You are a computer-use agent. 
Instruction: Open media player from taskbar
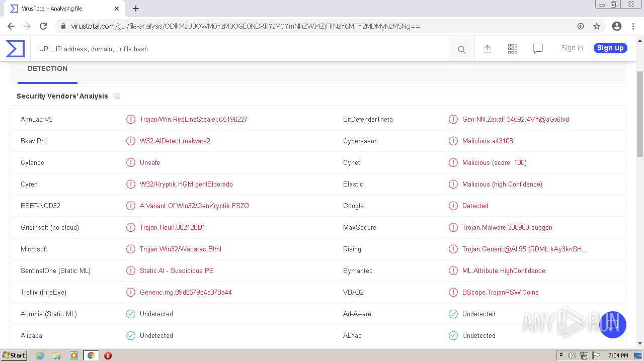74,355
